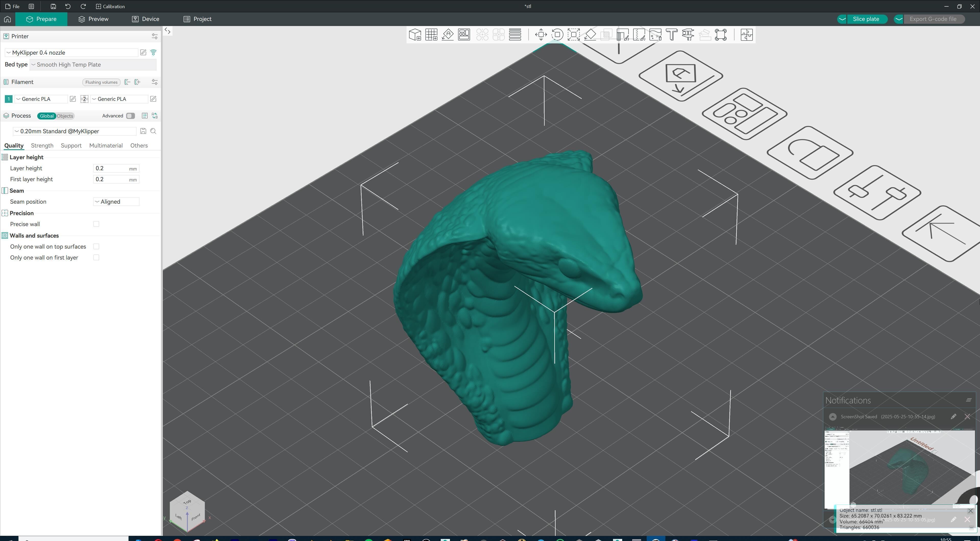Open filament 2 Generic PLA dropdown
The image size is (980, 541).
pyautogui.click(x=119, y=99)
